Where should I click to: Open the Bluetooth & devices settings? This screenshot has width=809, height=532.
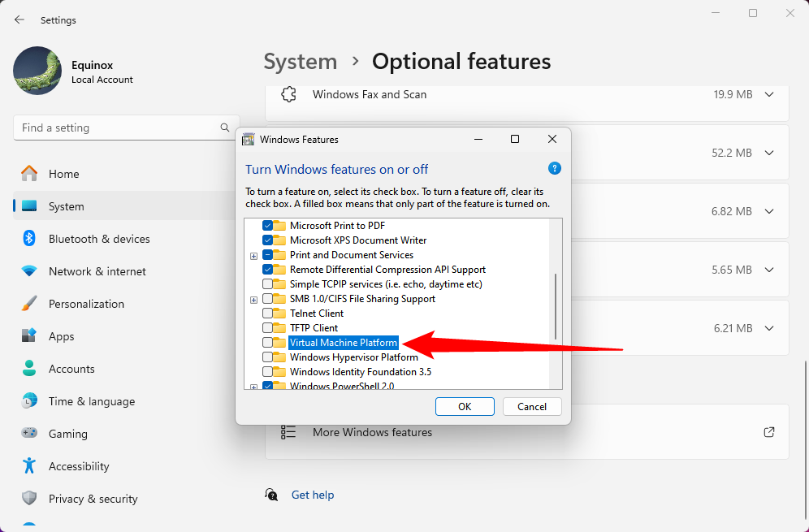coord(99,239)
